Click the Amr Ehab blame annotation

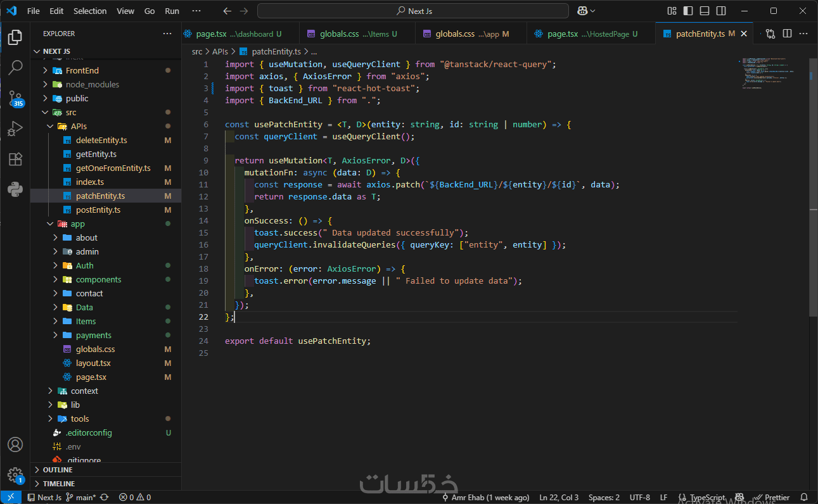click(x=485, y=498)
